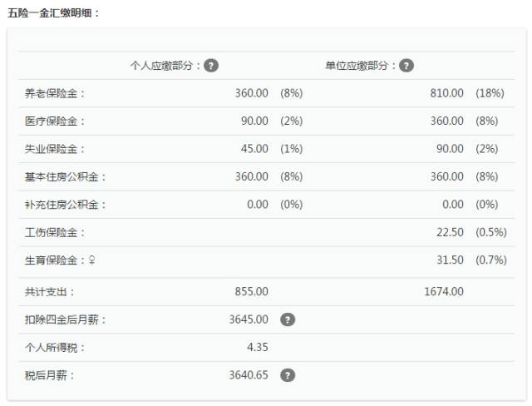
Task: Click help icon next to 个人应缴部分
Action: (x=211, y=66)
